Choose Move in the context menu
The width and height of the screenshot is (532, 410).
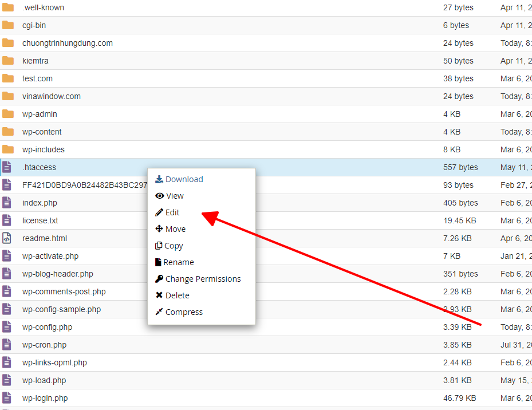(170, 229)
